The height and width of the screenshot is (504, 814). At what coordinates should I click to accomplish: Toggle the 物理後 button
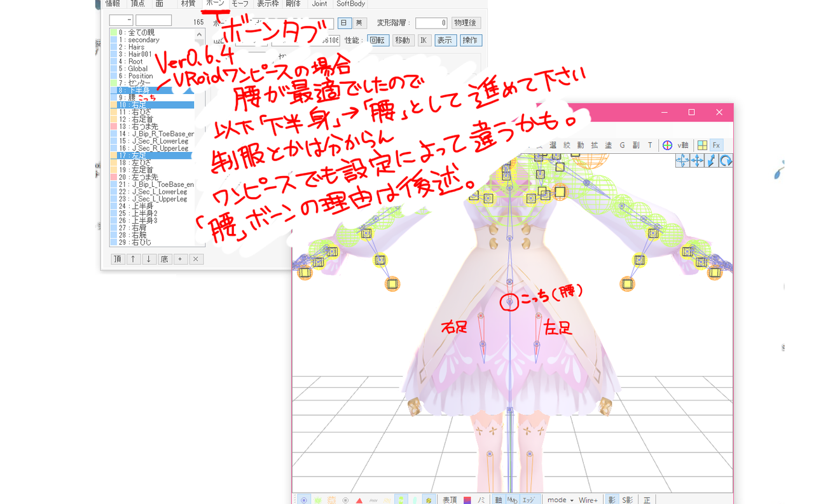pos(466,23)
